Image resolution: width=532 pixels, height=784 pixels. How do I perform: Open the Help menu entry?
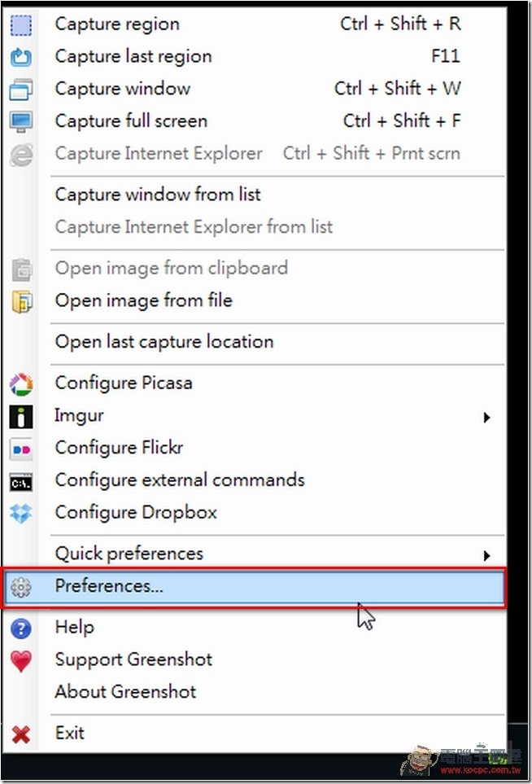74,627
